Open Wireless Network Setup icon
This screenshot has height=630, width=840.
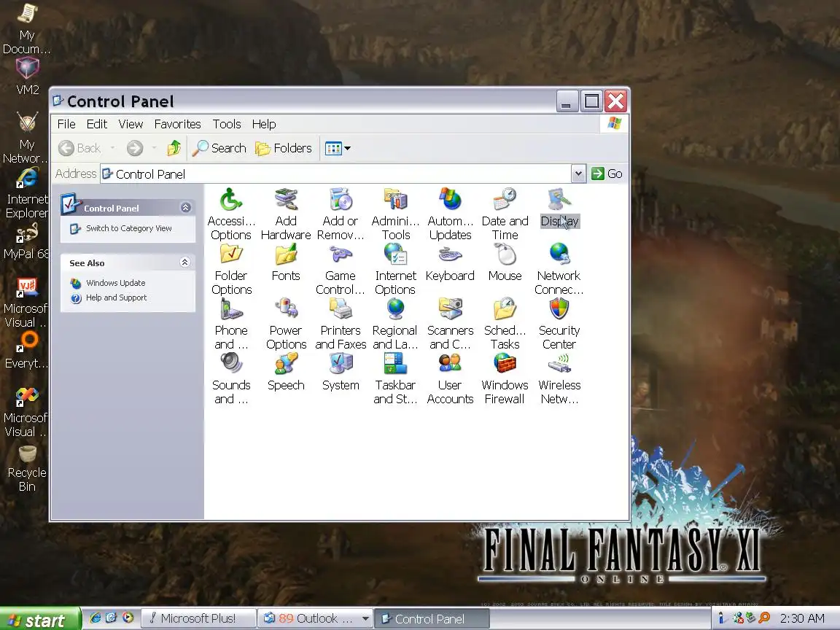point(559,378)
